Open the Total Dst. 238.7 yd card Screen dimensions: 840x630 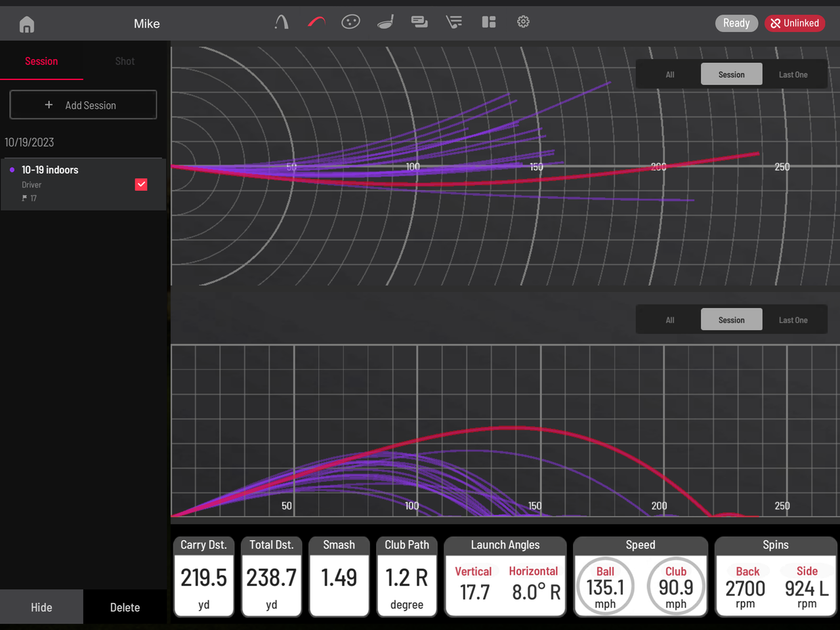[x=272, y=577]
